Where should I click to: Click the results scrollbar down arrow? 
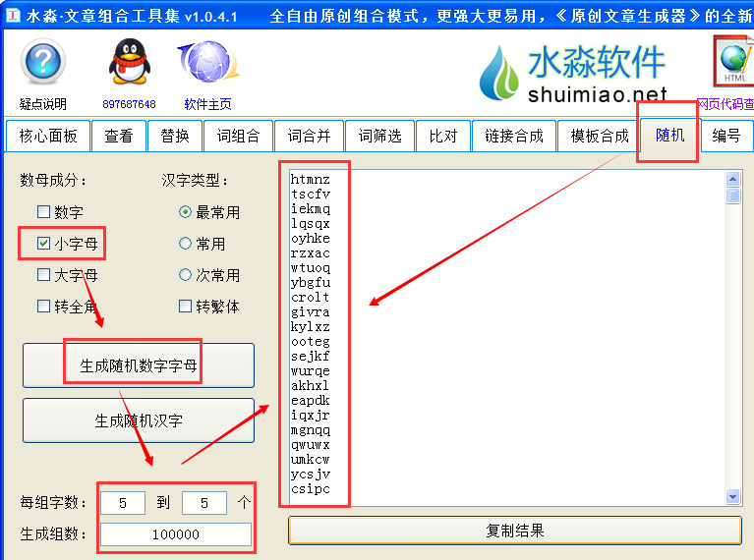(x=732, y=497)
